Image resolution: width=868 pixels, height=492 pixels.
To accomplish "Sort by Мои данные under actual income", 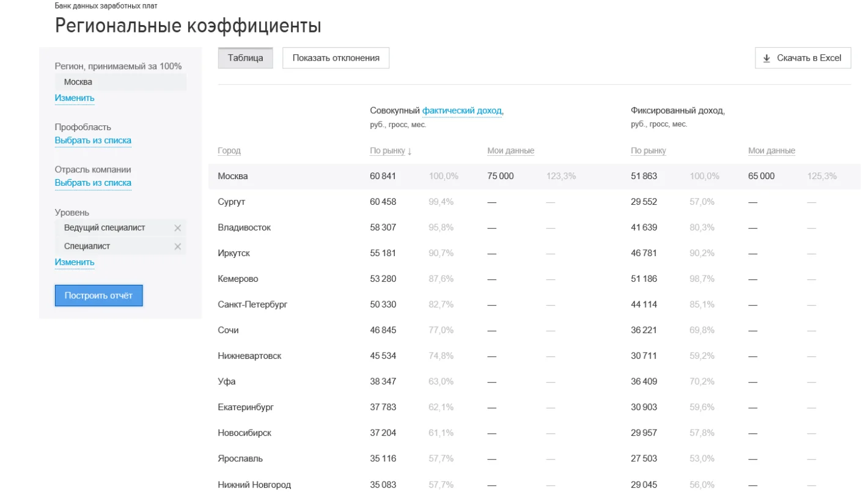I will 510,151.
